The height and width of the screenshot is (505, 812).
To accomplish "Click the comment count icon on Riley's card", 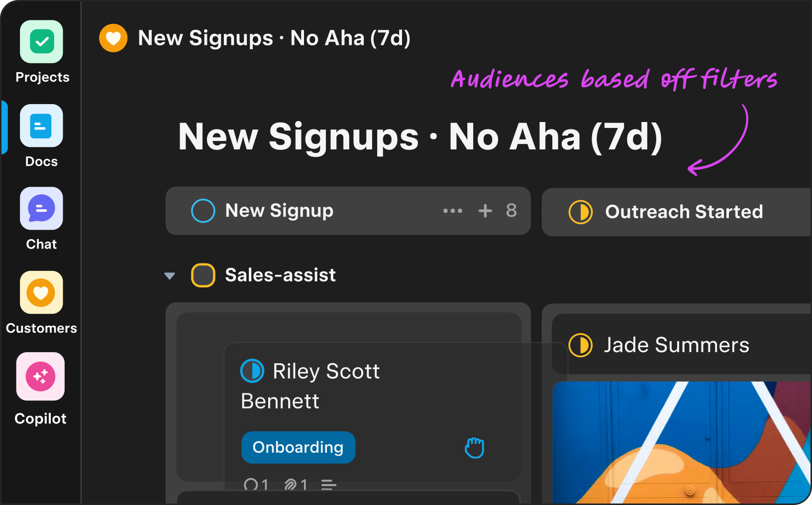I will (251, 485).
